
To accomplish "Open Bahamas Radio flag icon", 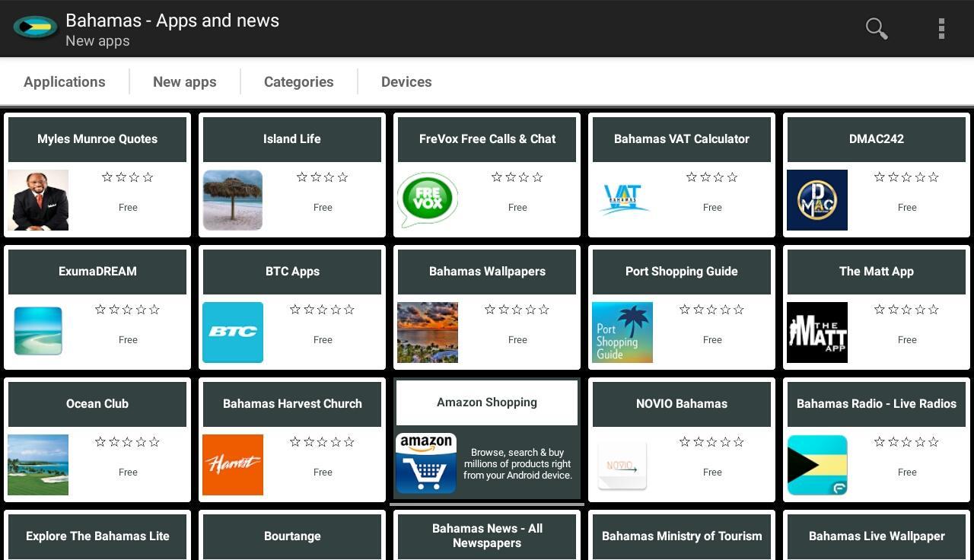I will coord(817,465).
